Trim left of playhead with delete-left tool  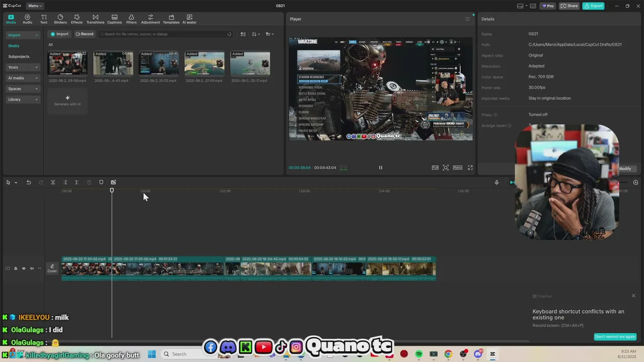[65, 183]
